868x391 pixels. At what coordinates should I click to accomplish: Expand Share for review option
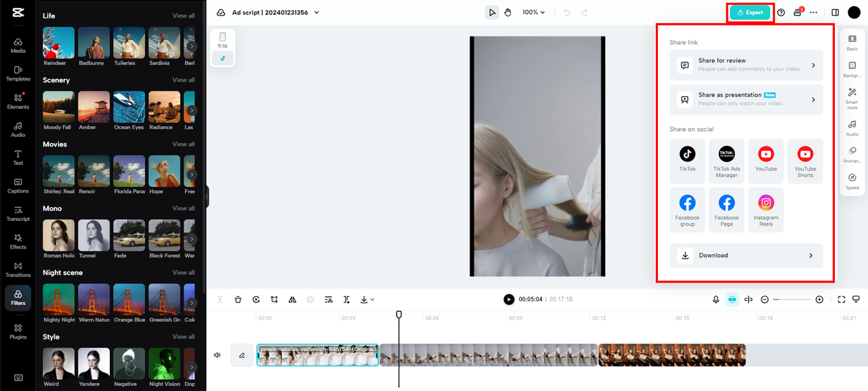pos(746,65)
